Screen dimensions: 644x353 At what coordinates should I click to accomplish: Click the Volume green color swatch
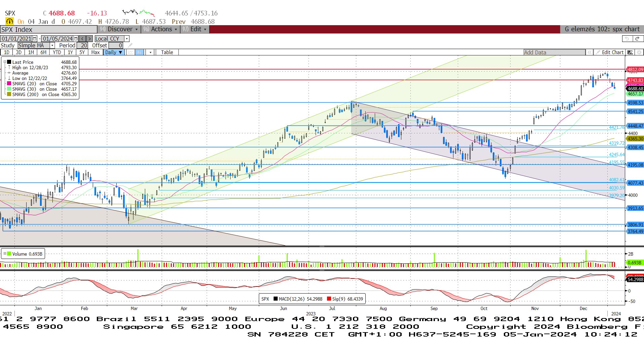[x=9, y=254]
